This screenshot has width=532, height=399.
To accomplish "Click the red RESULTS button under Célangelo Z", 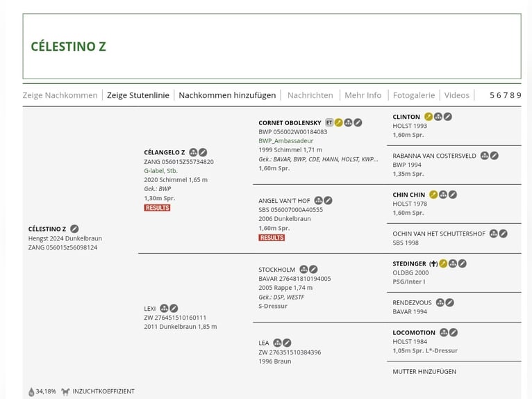I will pos(157,208).
